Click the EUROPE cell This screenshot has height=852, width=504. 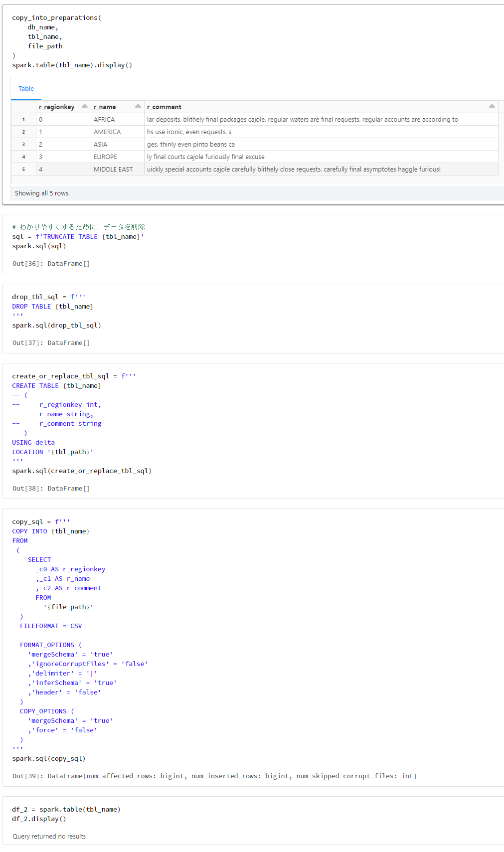click(x=118, y=157)
